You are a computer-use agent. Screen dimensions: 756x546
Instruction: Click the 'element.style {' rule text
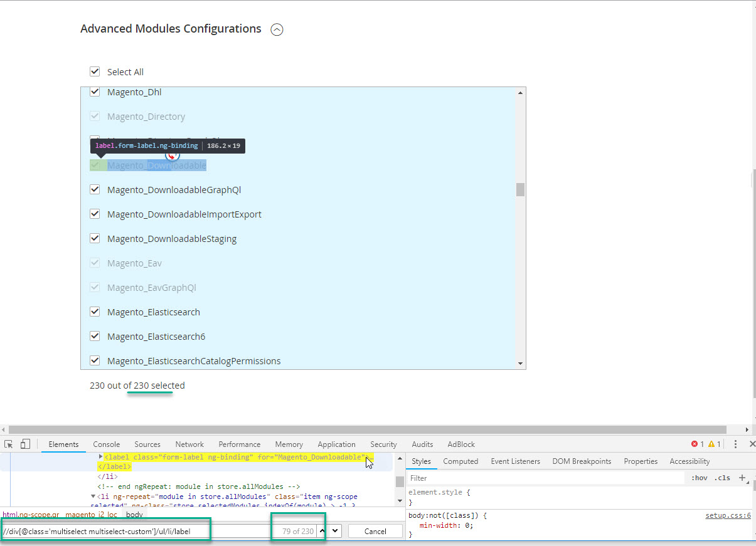[x=439, y=492]
